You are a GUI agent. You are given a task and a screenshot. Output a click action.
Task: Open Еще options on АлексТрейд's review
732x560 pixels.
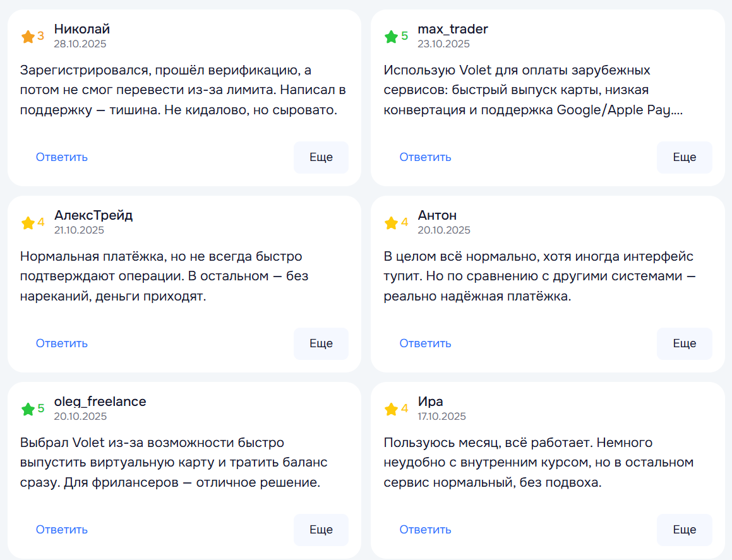(x=321, y=343)
